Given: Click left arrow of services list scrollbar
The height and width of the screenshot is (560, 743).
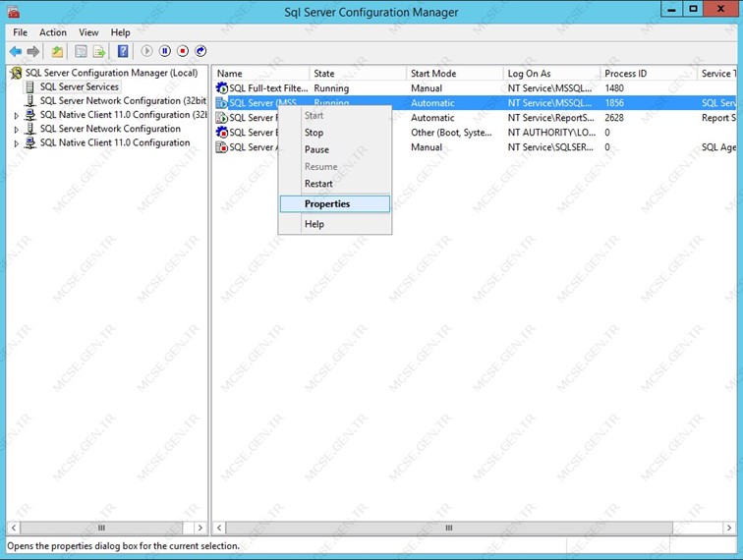Looking at the screenshot, I should click(x=219, y=528).
